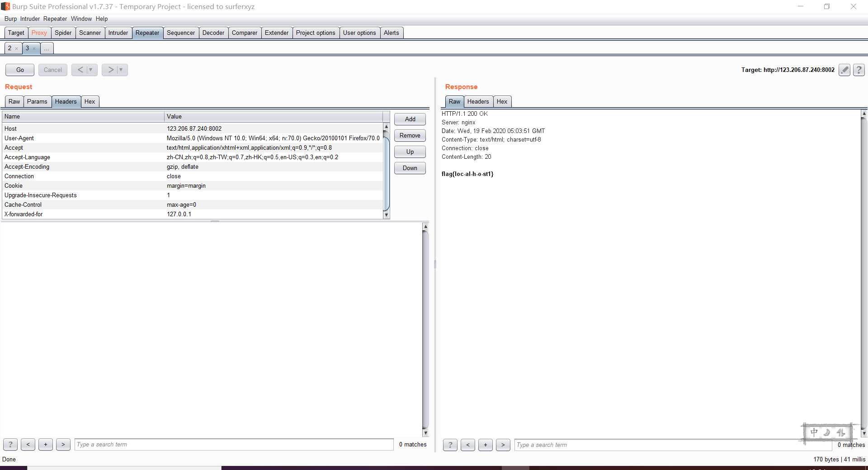The height and width of the screenshot is (470, 868).
Task: Select the X-forwarded-for header row
Action: 193,214
